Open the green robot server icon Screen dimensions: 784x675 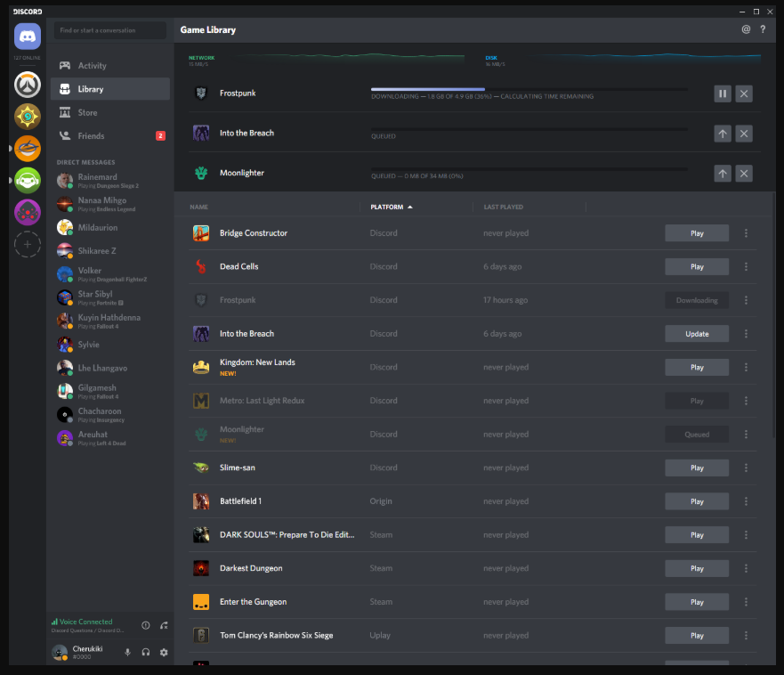(x=28, y=181)
